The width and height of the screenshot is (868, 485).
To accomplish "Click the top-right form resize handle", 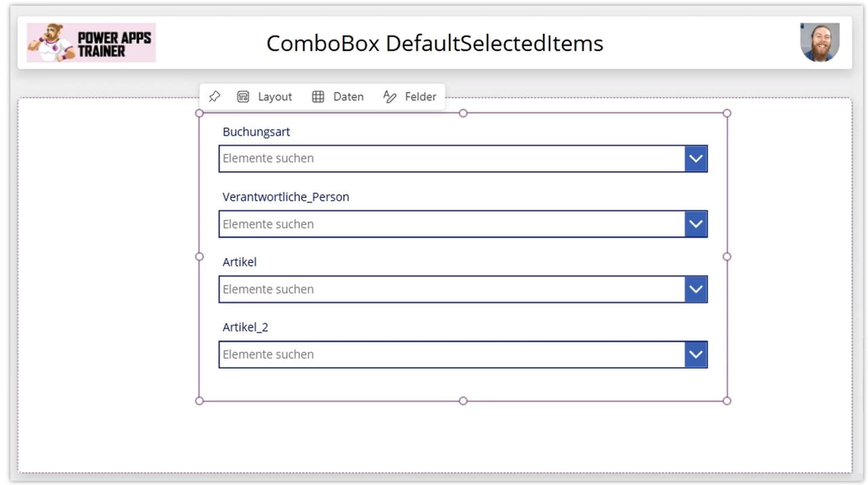I will pyautogui.click(x=727, y=113).
